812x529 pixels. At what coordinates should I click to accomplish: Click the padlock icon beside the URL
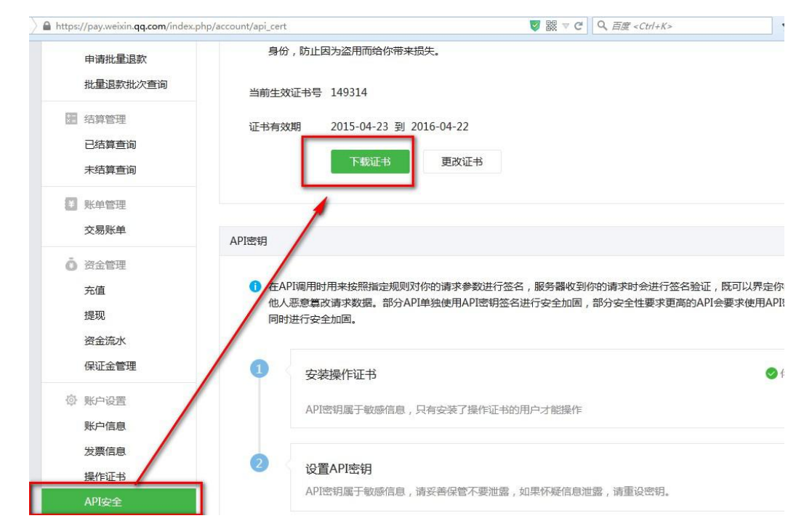pyautogui.click(x=47, y=26)
